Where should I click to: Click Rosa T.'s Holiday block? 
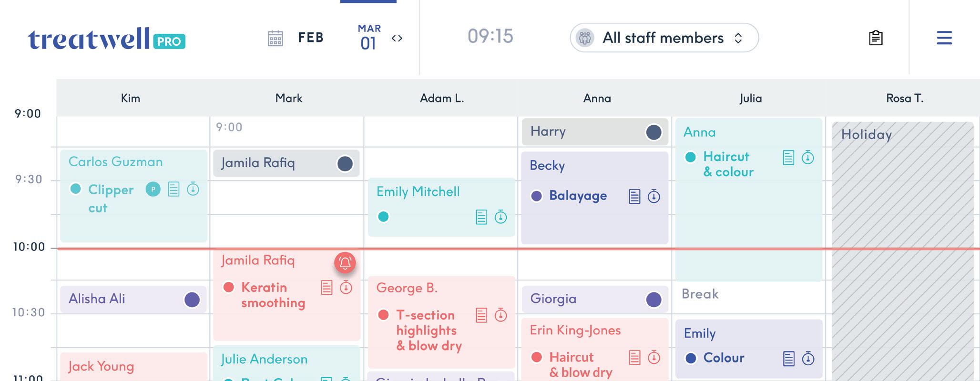[902, 238]
